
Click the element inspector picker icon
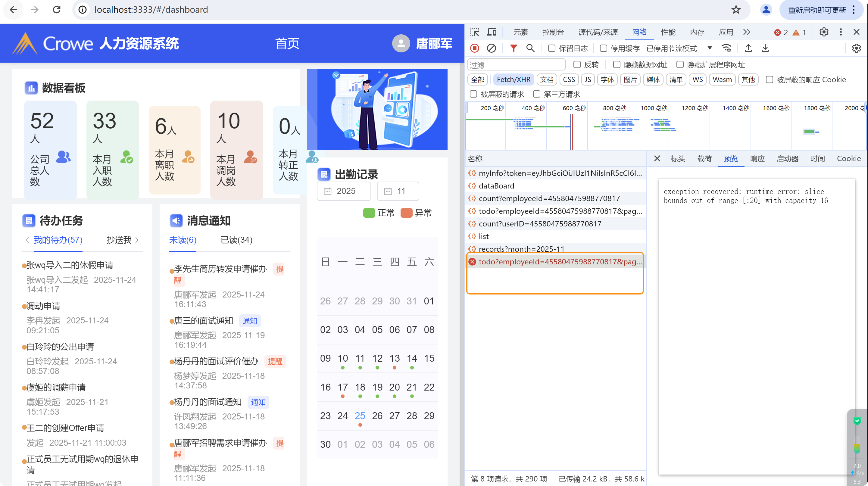point(474,32)
